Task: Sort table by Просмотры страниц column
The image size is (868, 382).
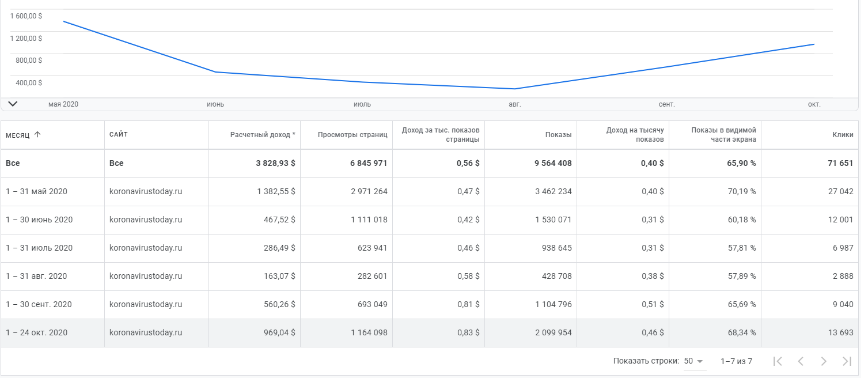Action: click(x=352, y=135)
